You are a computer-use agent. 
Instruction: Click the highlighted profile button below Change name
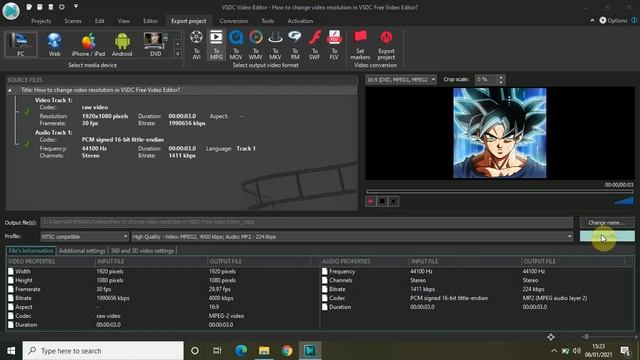pyautogui.click(x=607, y=236)
